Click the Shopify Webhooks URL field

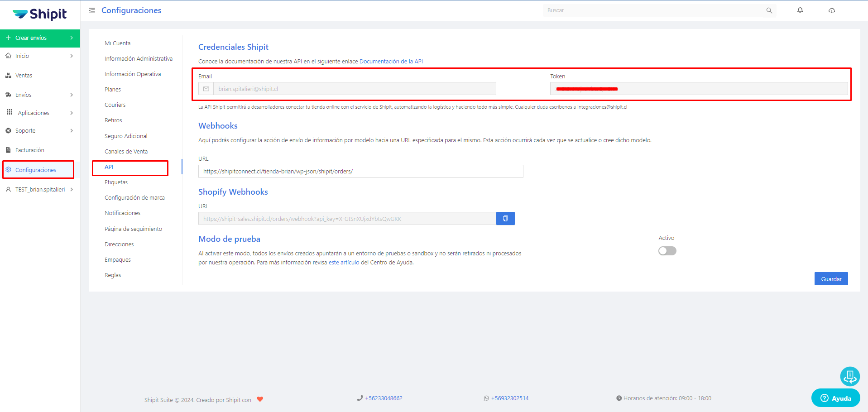click(x=347, y=219)
